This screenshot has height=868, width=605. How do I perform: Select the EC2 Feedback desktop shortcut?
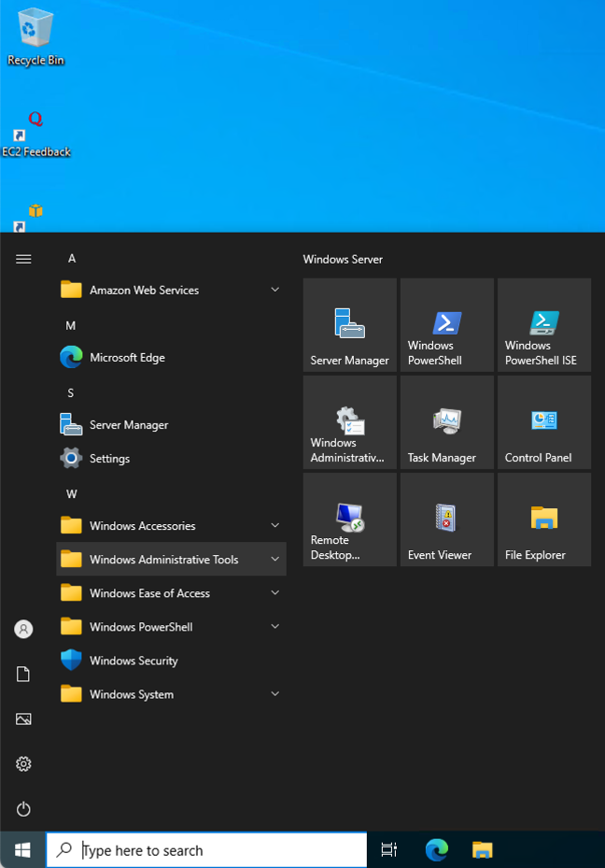36,134
